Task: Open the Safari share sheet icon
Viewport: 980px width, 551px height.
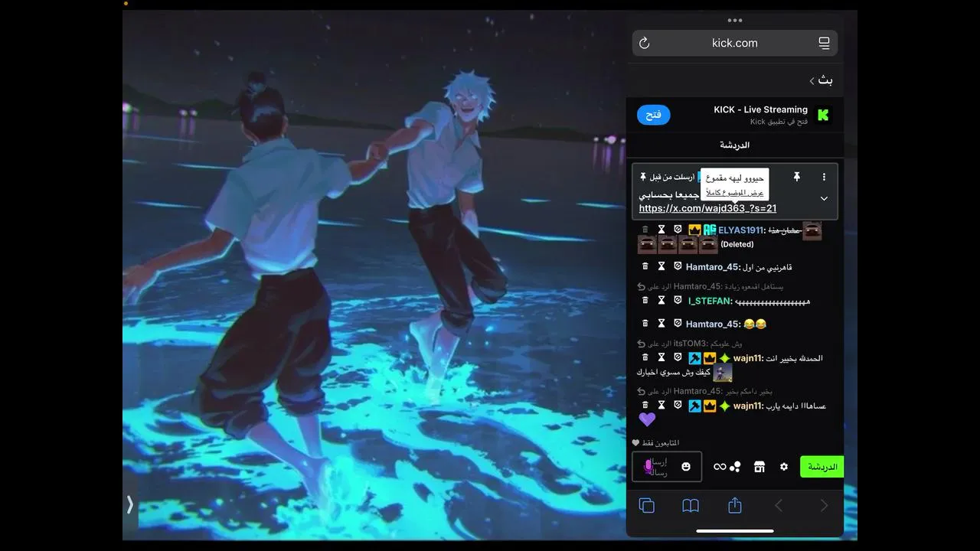Action: click(x=735, y=505)
